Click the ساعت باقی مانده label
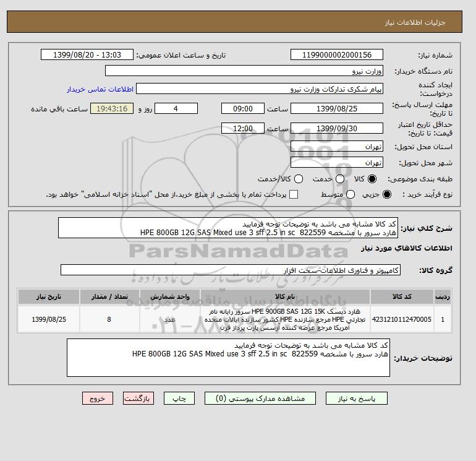 pyautogui.click(x=59, y=109)
